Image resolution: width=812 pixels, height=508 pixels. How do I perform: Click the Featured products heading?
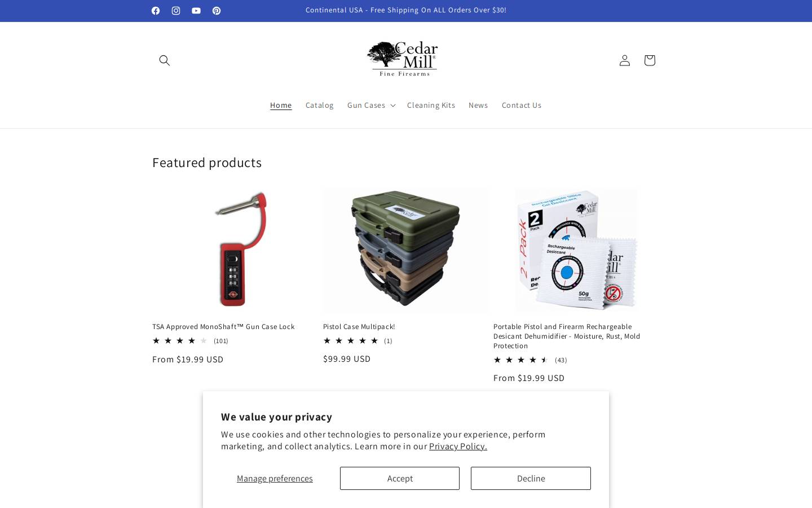pos(207,163)
